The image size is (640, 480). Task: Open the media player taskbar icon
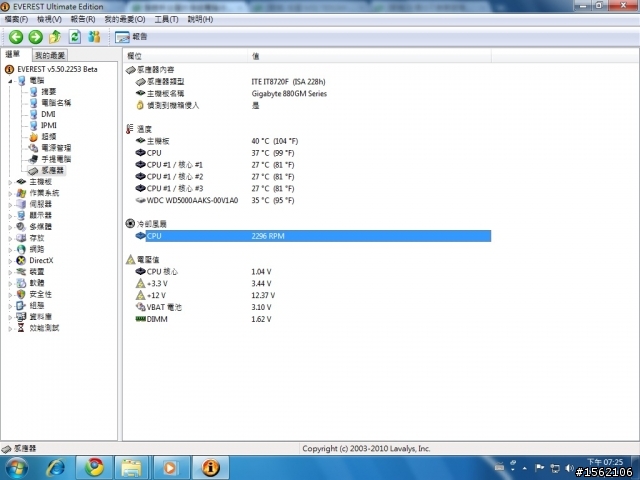(170, 468)
